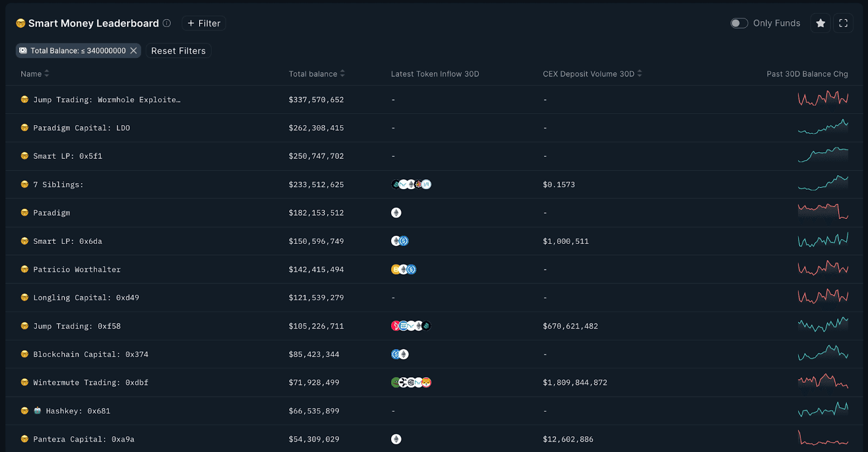Sort by the Name column
This screenshot has width=868, height=452.
click(x=35, y=74)
